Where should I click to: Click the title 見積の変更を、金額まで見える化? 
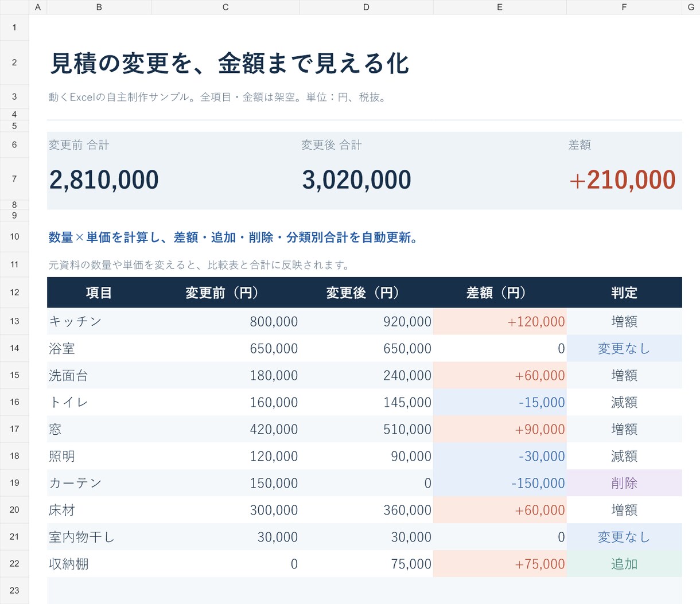[230, 63]
